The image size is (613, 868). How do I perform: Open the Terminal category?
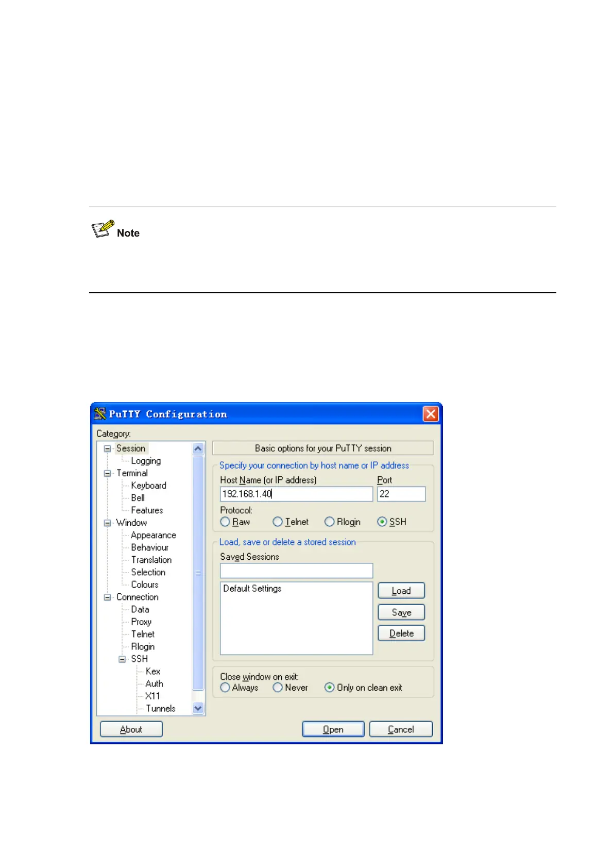[132, 473]
